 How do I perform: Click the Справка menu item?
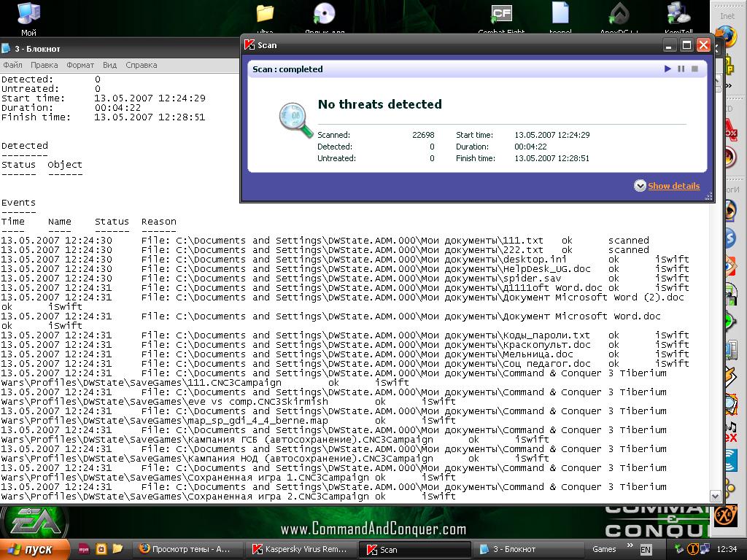141,65
